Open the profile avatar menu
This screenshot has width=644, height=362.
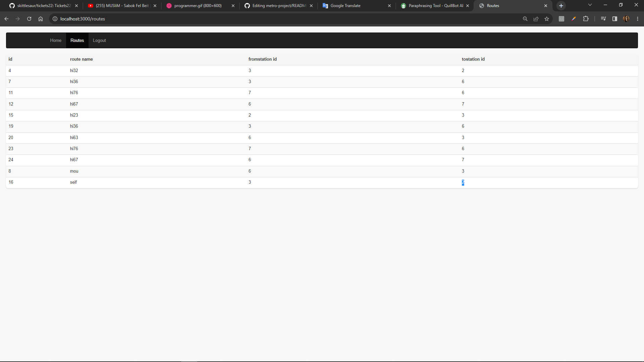coord(627,19)
